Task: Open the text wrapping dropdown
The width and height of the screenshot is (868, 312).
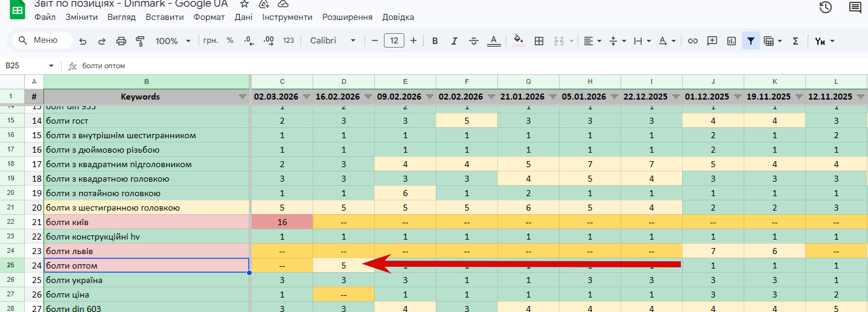Action: pos(642,41)
